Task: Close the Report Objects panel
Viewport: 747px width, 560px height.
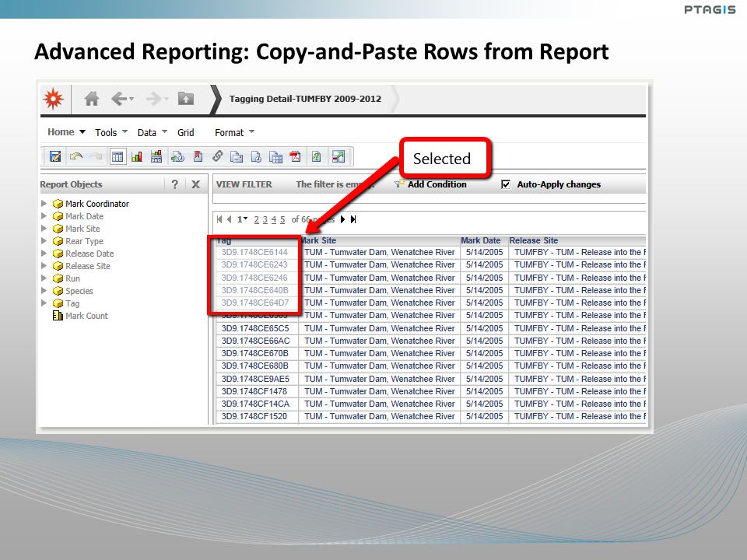Action: coord(196,184)
